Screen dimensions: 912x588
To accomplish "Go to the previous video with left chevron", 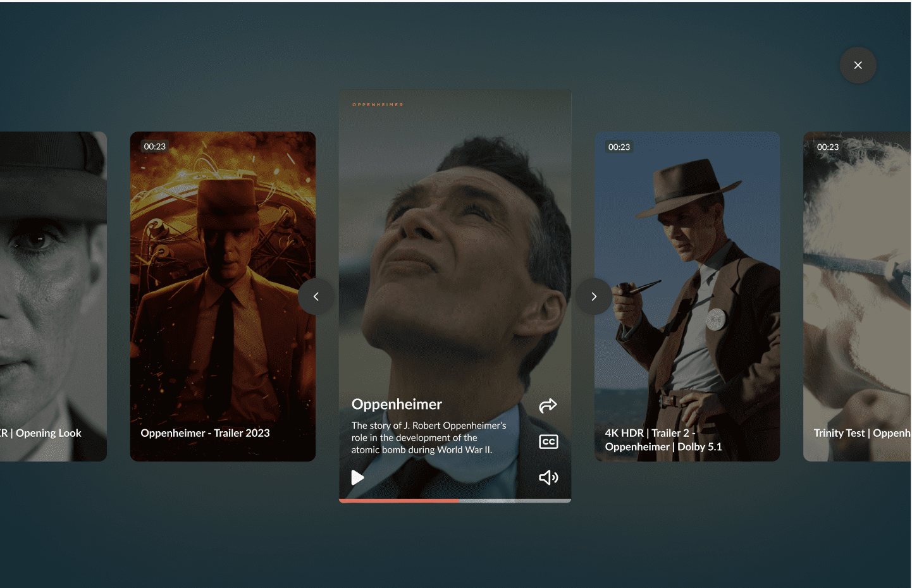I will pyautogui.click(x=316, y=297).
